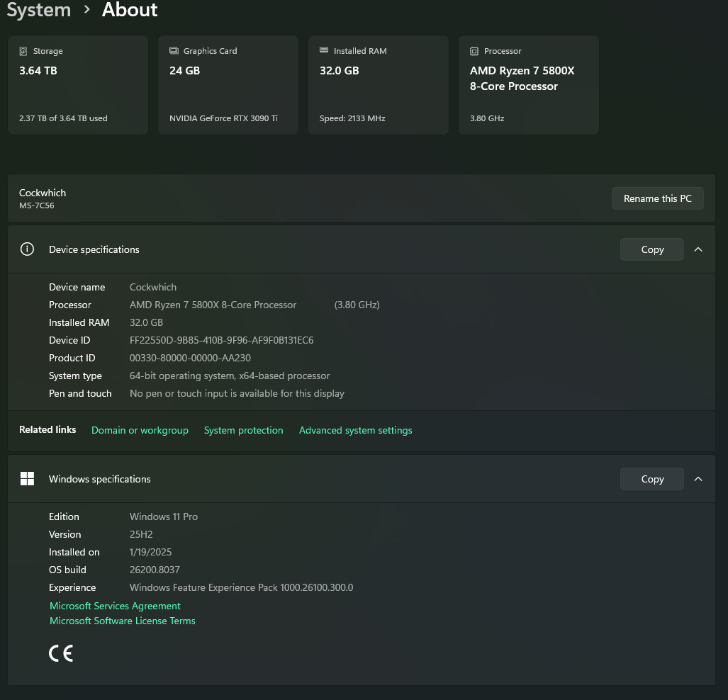Go back to System in breadcrumb

click(39, 11)
